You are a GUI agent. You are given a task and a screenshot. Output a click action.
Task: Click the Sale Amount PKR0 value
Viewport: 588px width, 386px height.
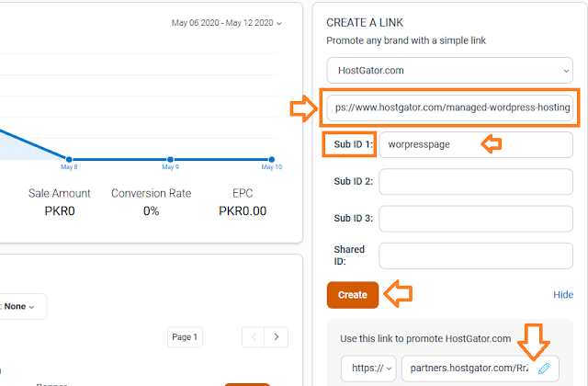coord(60,211)
